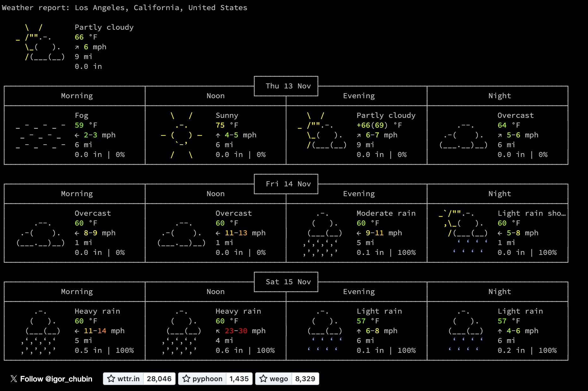
Task: Click the Thu noon sunny ASCII icon
Action: point(182,135)
